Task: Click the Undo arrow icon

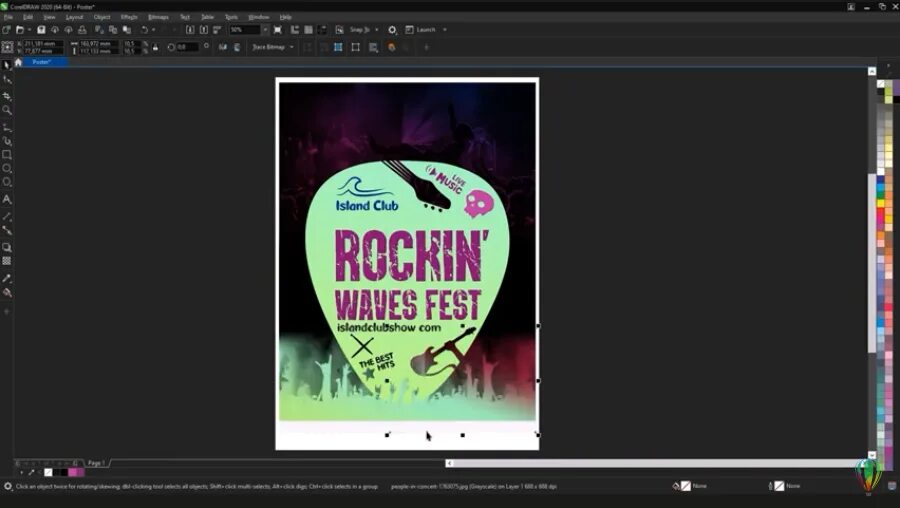Action: click(145, 29)
